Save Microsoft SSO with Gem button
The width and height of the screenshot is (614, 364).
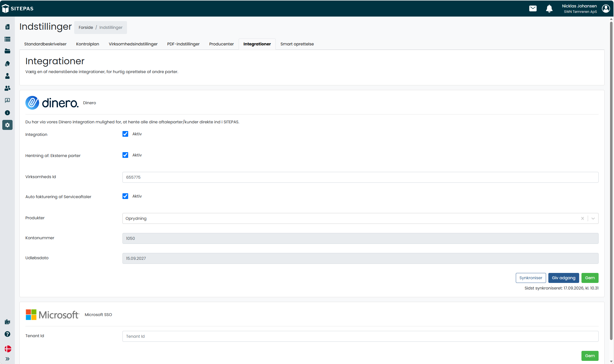click(x=590, y=356)
